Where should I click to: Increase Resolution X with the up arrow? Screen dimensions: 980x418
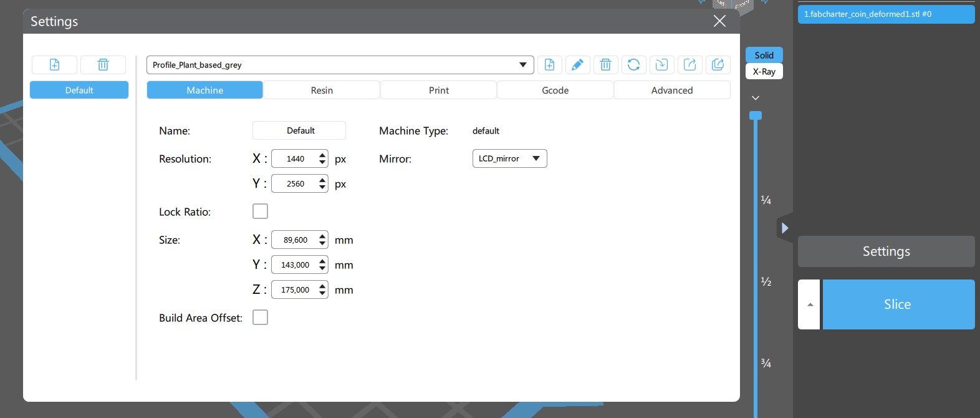tap(322, 155)
